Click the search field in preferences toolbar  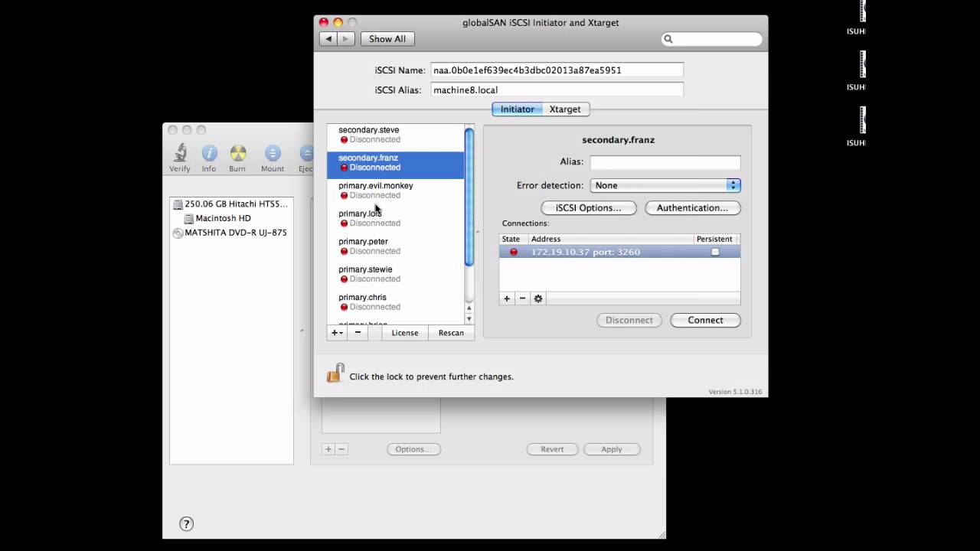coord(712,39)
